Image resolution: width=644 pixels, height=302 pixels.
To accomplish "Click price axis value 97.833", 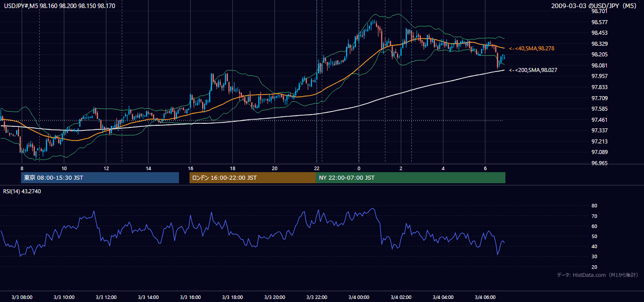I will coord(600,87).
